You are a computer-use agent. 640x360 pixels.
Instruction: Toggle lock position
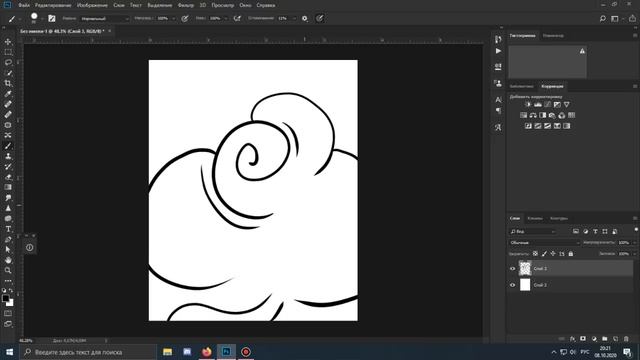553,254
